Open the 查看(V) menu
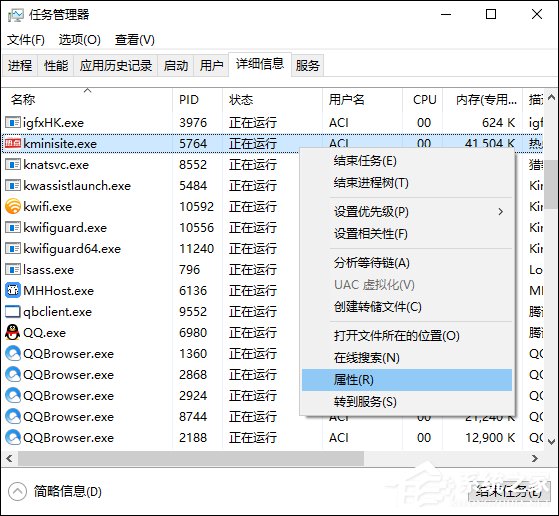The image size is (559, 516). click(x=134, y=40)
